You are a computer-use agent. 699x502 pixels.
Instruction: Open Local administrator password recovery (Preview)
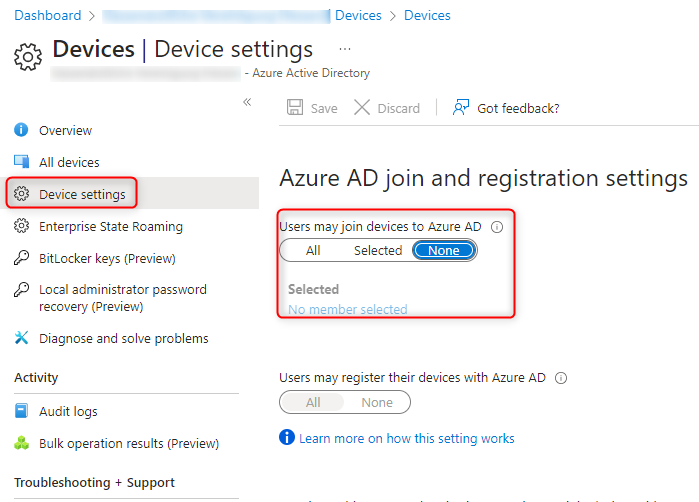click(x=123, y=298)
